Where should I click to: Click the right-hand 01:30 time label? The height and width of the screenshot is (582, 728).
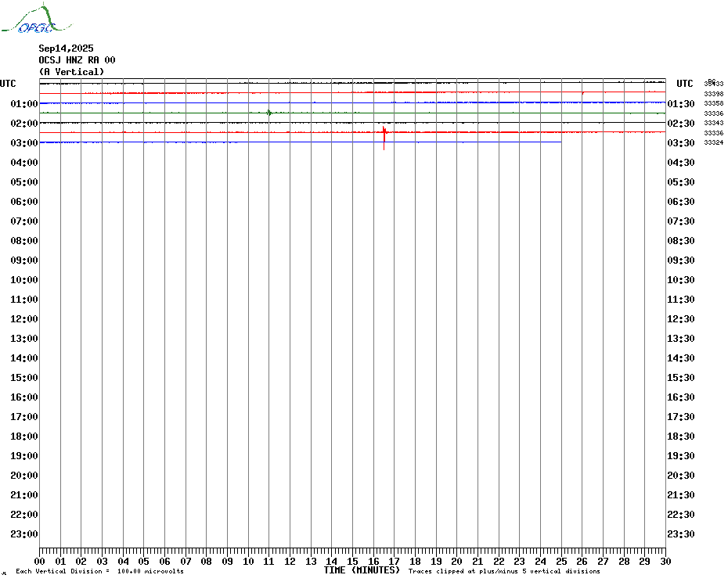point(681,103)
